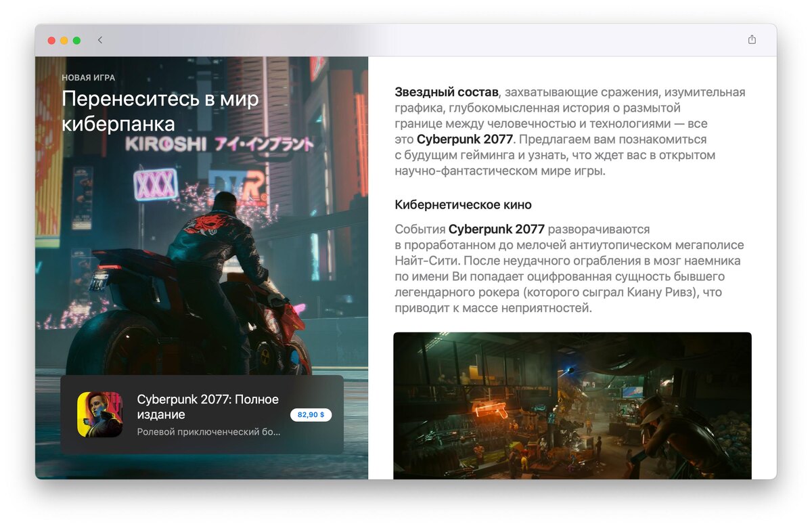This screenshot has height=526, width=812.
Task: Select the Перенеситесь в мир киберпанка headline
Action: point(160,111)
